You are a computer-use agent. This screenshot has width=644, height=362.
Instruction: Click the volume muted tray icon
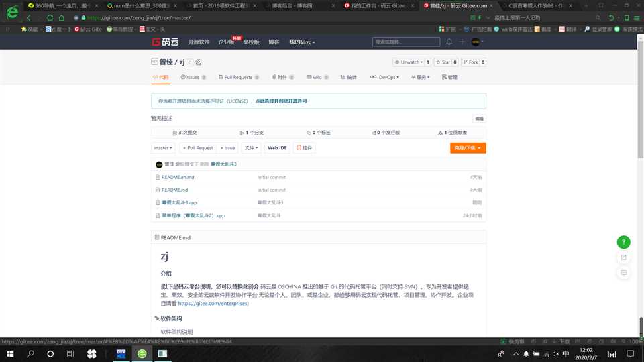(x=555, y=354)
